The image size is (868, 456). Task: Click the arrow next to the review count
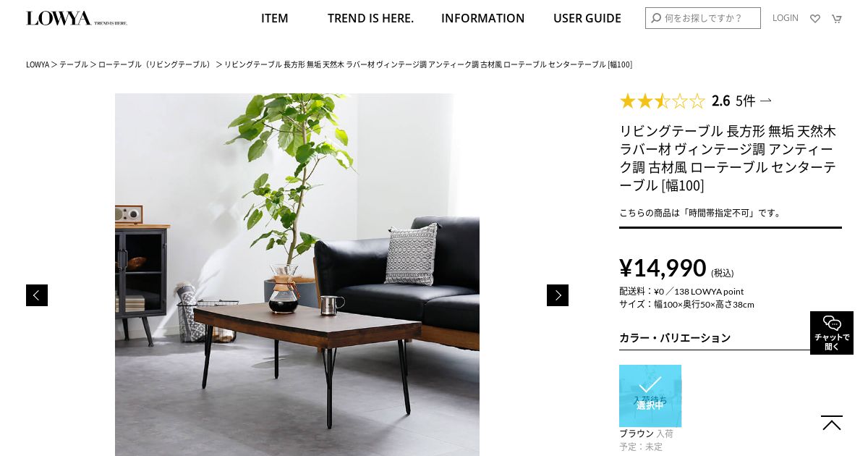click(x=765, y=101)
